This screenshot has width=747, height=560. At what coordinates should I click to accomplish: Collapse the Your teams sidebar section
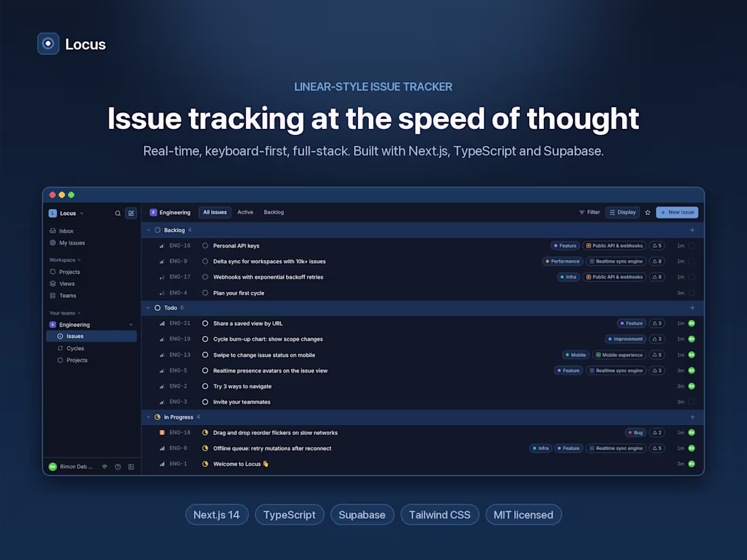click(x=65, y=314)
